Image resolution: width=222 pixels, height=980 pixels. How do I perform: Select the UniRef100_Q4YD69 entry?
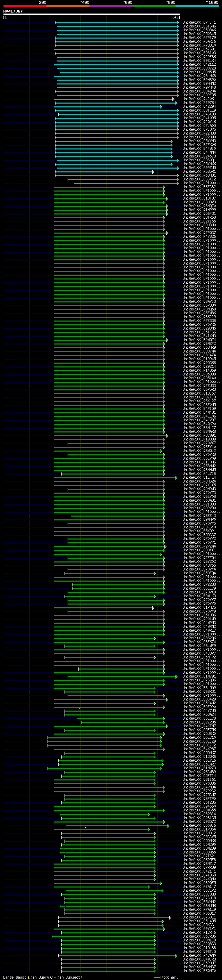coord(199,875)
